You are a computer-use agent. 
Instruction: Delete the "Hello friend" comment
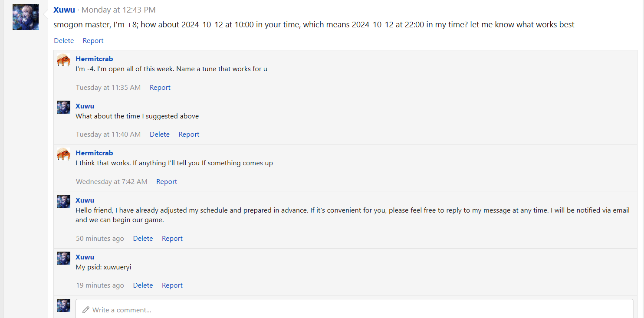point(143,239)
